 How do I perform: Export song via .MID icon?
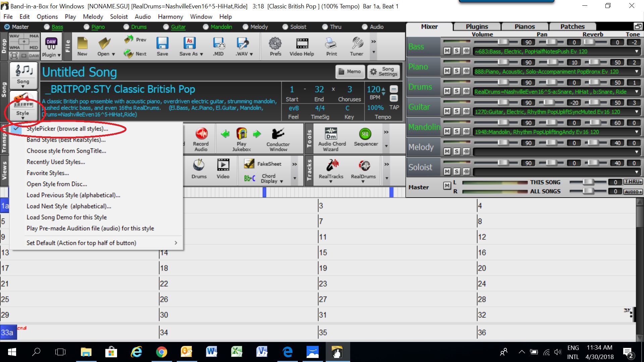coord(218,46)
